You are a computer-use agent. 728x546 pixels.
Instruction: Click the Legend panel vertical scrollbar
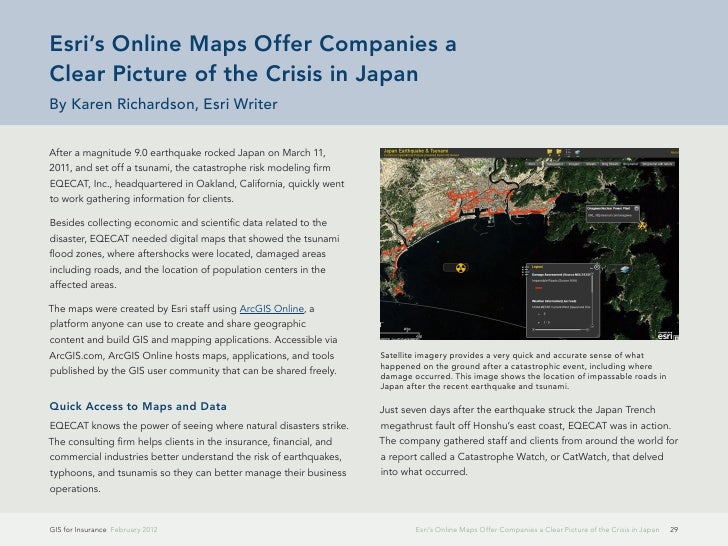pos(592,300)
